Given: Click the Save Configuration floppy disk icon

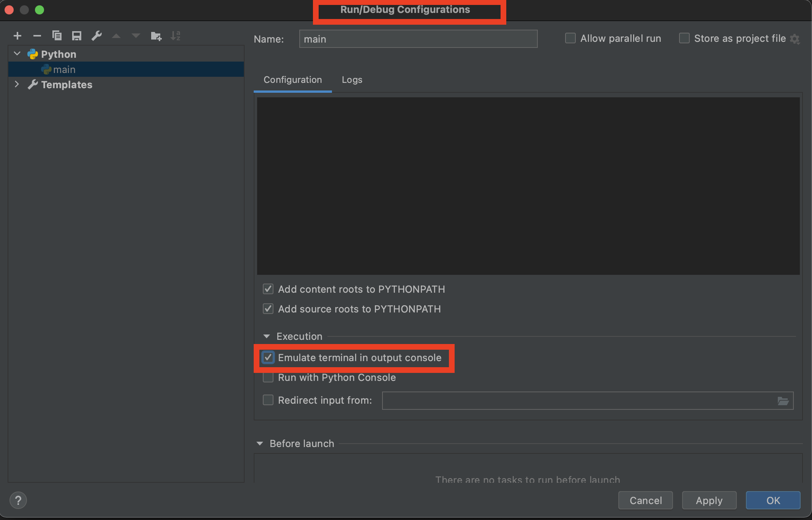Looking at the screenshot, I should coord(77,36).
